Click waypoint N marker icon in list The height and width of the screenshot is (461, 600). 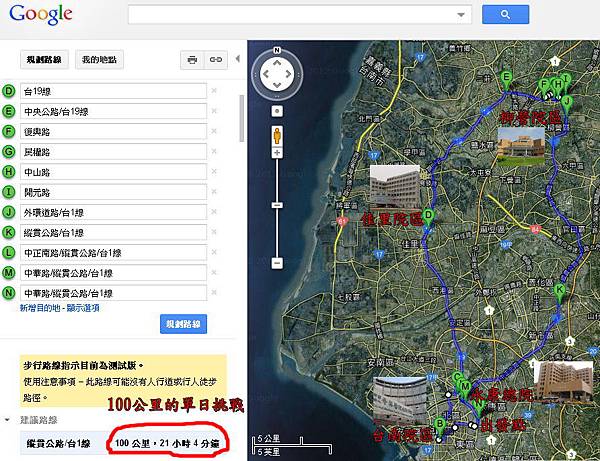8,293
